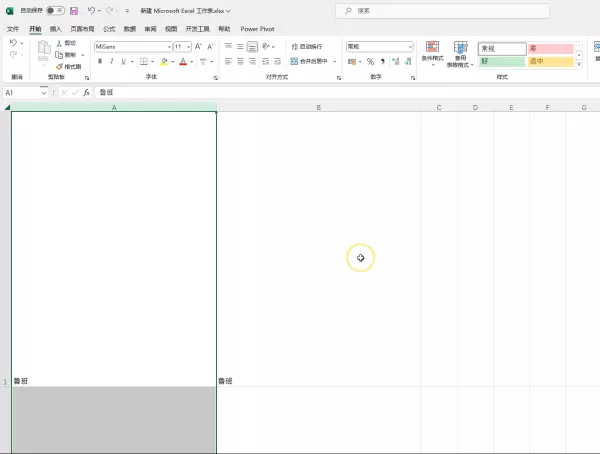This screenshot has height=454, width=600.
Task: Click the phonetic guide (文) icon
Action: [x=203, y=61]
